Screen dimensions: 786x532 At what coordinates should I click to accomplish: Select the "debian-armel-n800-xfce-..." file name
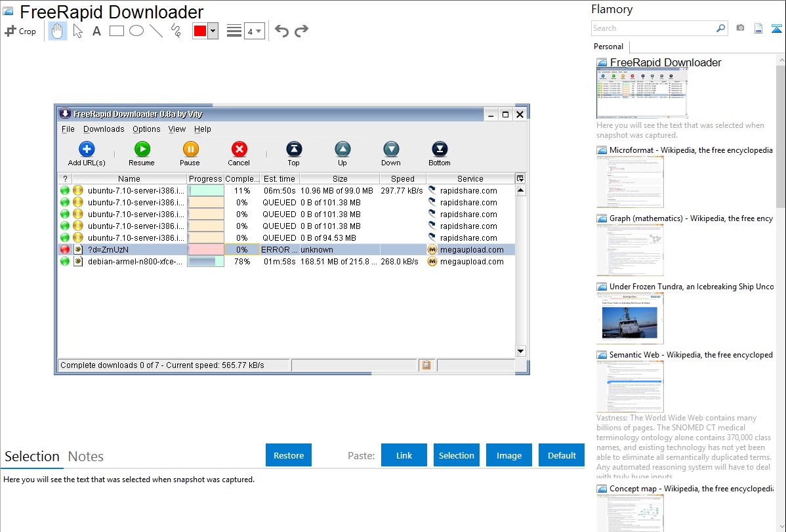(x=135, y=261)
